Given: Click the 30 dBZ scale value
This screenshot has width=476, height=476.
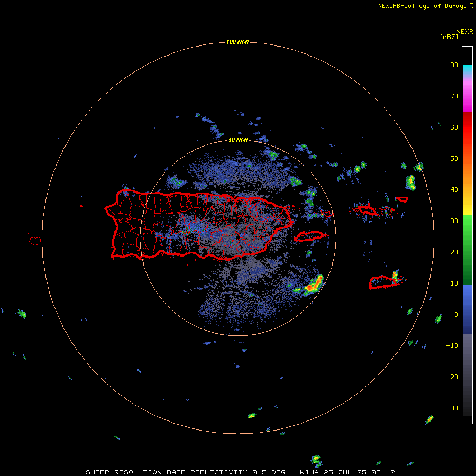Looking at the screenshot, I should [x=454, y=221].
